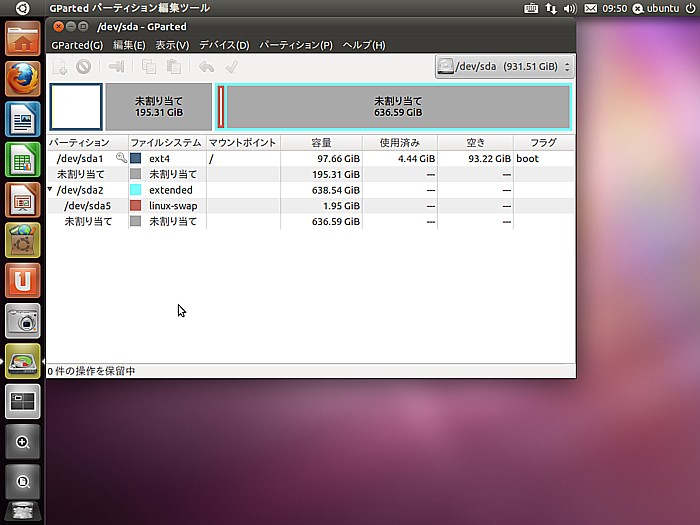Sort by 容量 column header

(321, 142)
